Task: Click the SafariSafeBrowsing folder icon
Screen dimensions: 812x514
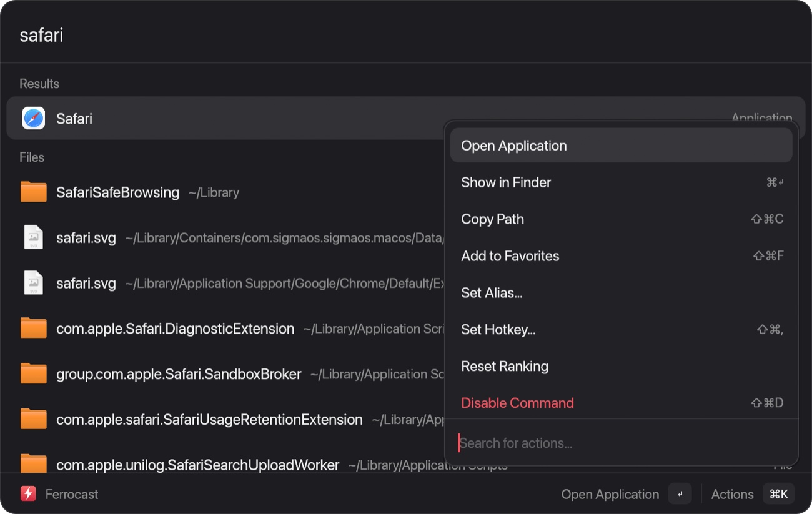Action: click(x=34, y=192)
